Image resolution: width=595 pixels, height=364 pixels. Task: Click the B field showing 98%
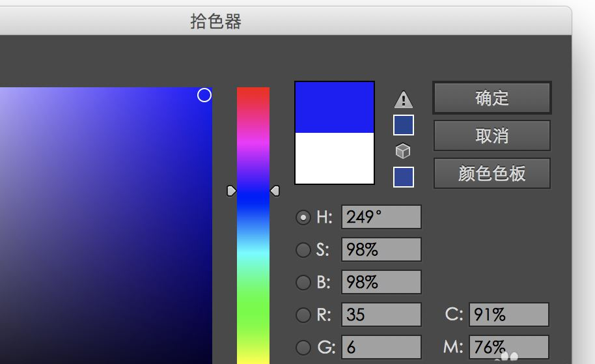[x=381, y=282]
